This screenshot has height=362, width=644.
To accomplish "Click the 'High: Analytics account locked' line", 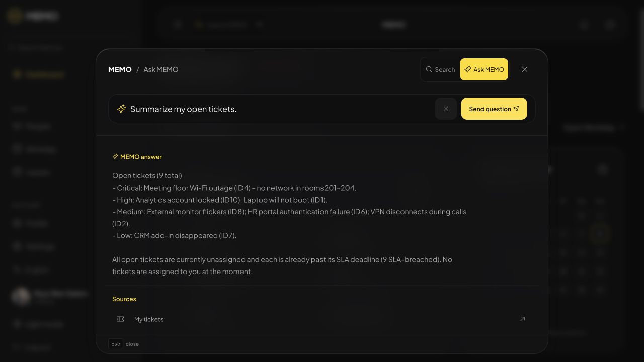I will point(219,200).
